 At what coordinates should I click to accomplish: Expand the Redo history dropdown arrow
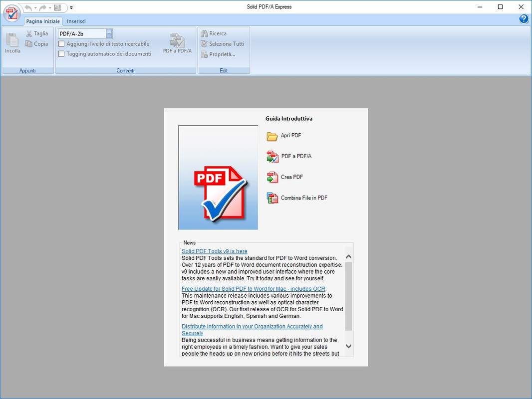[50, 8]
